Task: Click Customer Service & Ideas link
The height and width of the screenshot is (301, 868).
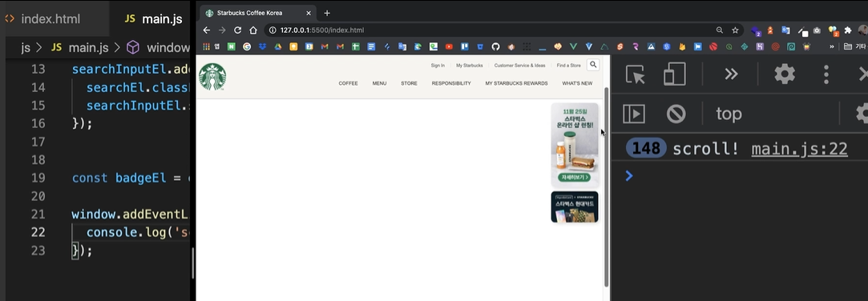Action: click(520, 66)
